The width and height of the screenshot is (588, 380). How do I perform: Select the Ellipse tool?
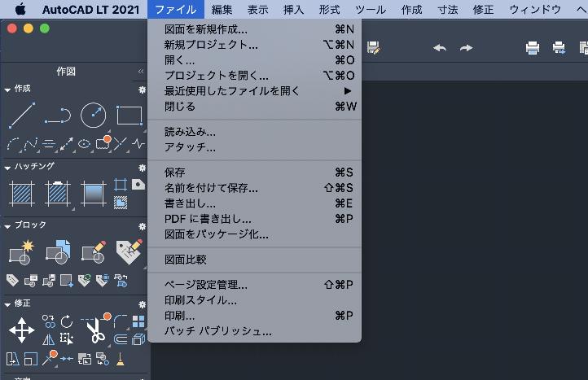coord(84,144)
